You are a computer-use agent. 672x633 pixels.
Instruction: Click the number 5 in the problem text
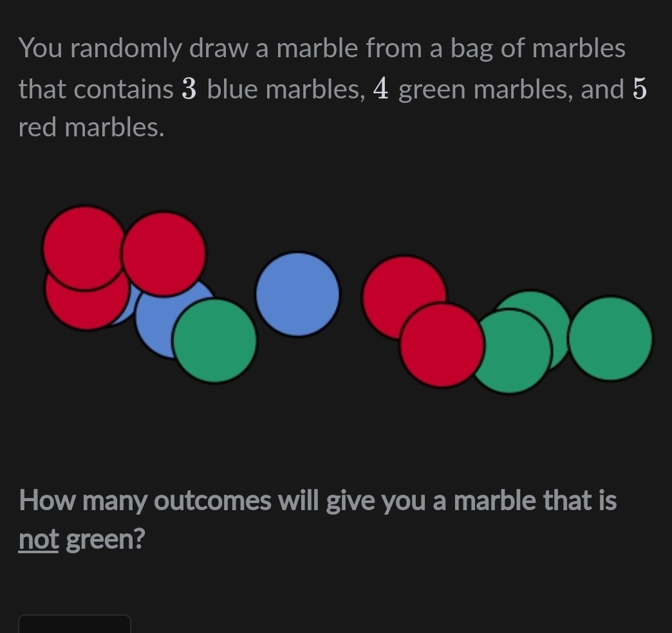[x=639, y=89]
